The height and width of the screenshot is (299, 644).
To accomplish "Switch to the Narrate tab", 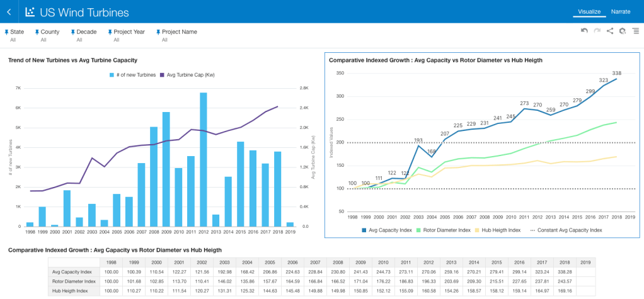I will click(620, 11).
